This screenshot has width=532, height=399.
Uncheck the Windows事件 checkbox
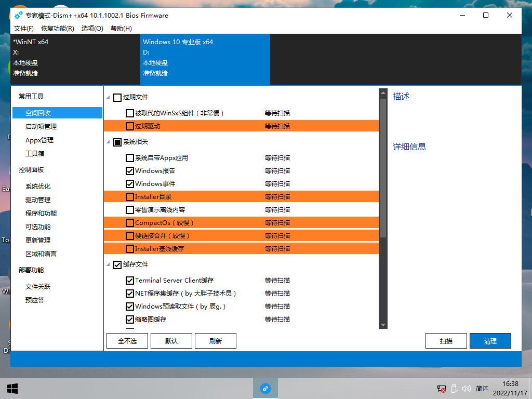click(129, 184)
